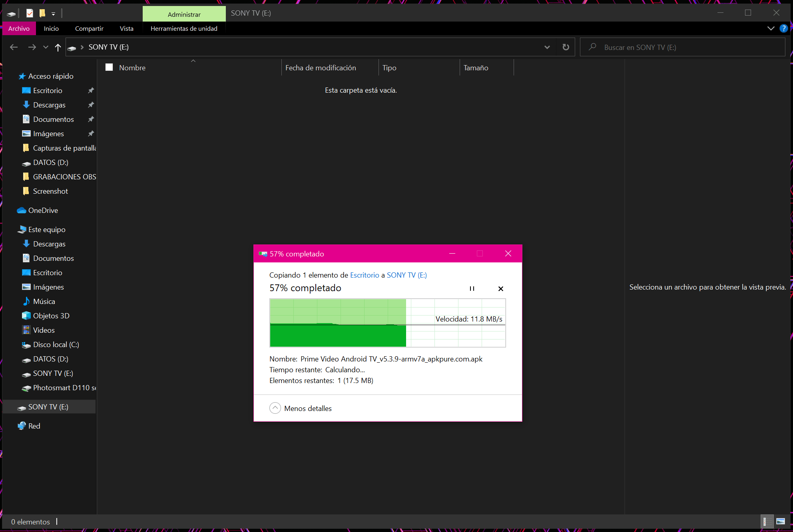Open the Help question mark icon

[x=783, y=28]
